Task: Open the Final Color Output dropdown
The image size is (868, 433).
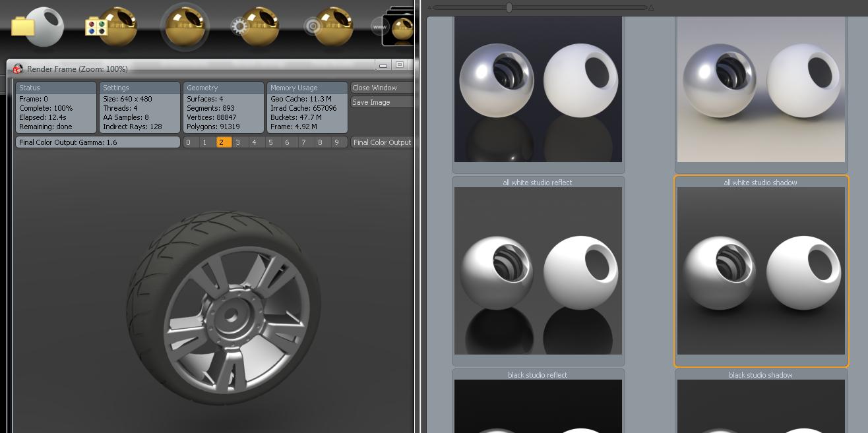Action: point(381,142)
